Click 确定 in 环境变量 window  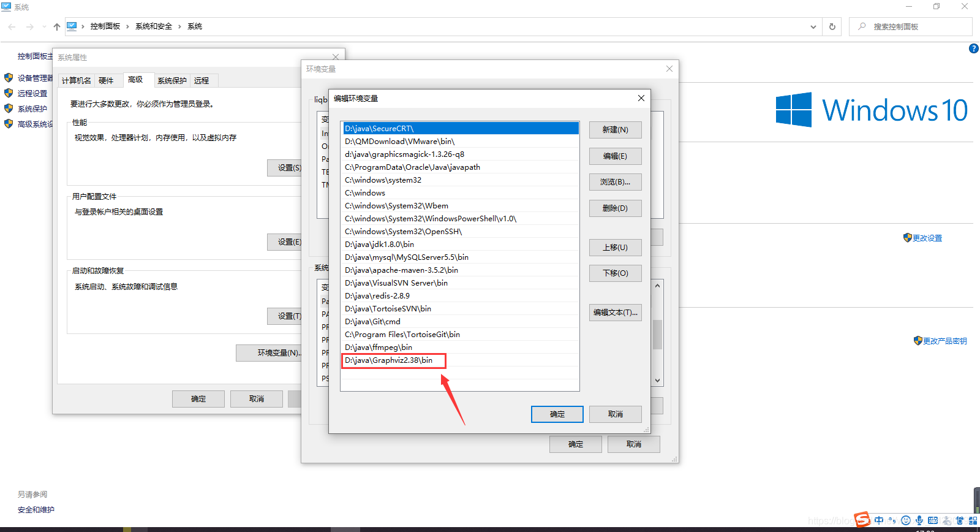[576, 444]
